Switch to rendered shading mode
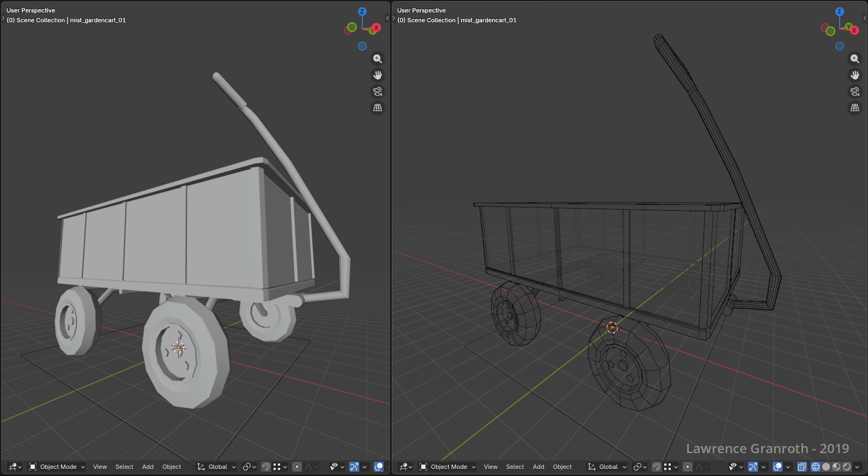Viewport: 868px width, 476px height. click(847, 467)
